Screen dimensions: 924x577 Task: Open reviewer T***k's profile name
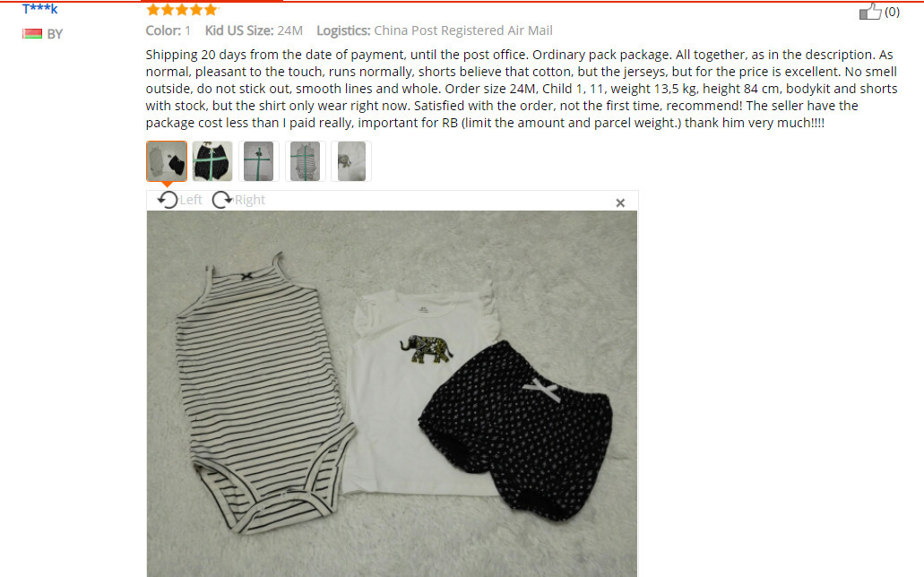[x=40, y=9]
